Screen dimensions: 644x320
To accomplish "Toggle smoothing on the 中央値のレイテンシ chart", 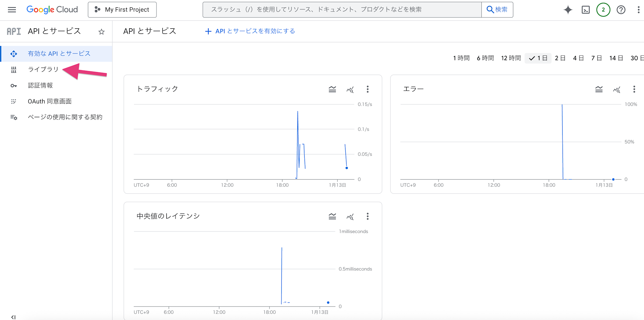I will [332, 216].
